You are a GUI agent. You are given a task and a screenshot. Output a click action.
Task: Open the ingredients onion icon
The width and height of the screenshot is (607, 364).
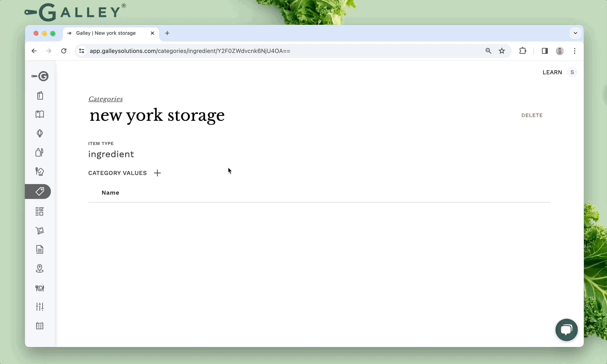click(x=40, y=133)
